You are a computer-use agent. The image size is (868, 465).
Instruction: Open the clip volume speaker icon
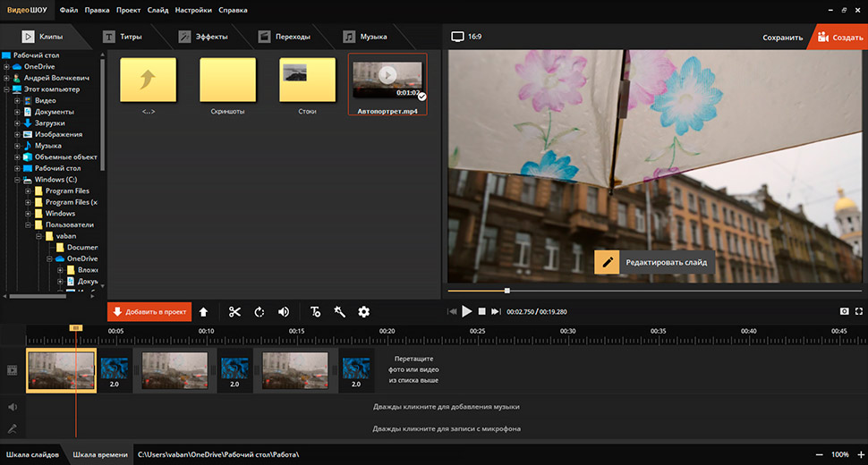[284, 312]
